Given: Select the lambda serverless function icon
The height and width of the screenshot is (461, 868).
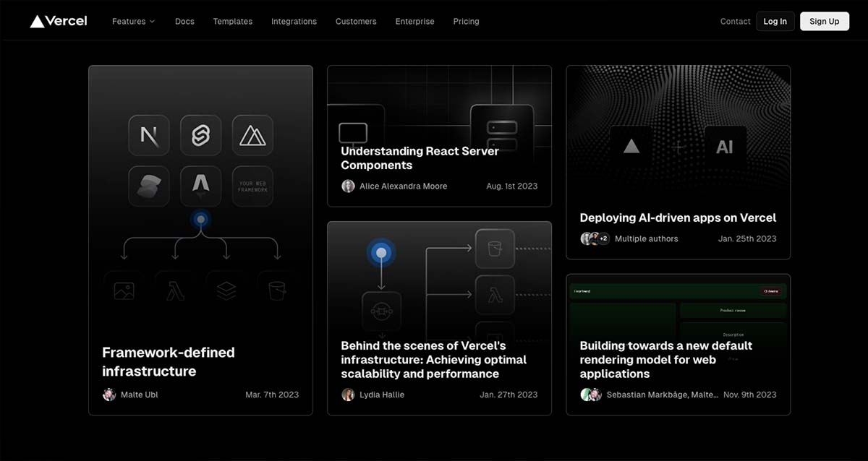Looking at the screenshot, I should click(x=174, y=290).
